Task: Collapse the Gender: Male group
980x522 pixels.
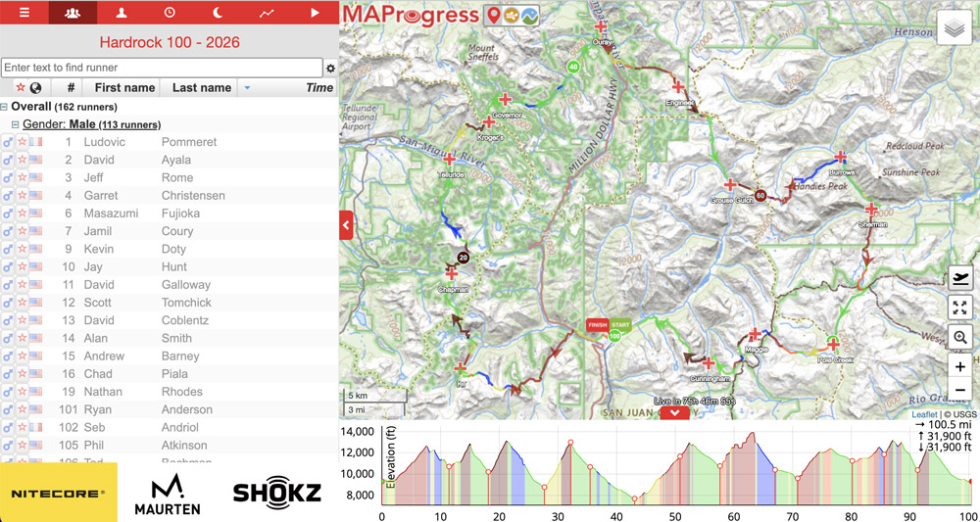Action: pos(16,125)
